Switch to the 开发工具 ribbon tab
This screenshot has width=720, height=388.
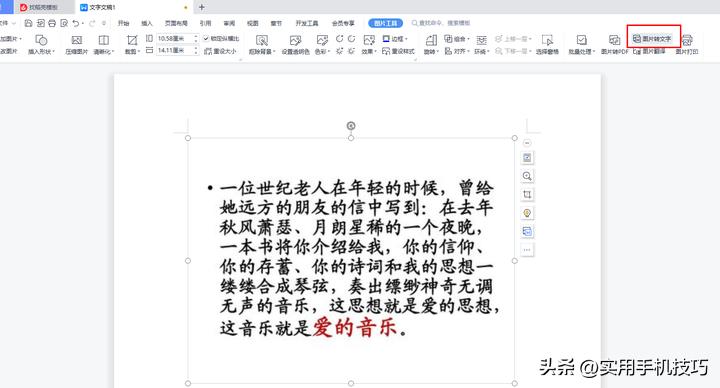point(307,23)
